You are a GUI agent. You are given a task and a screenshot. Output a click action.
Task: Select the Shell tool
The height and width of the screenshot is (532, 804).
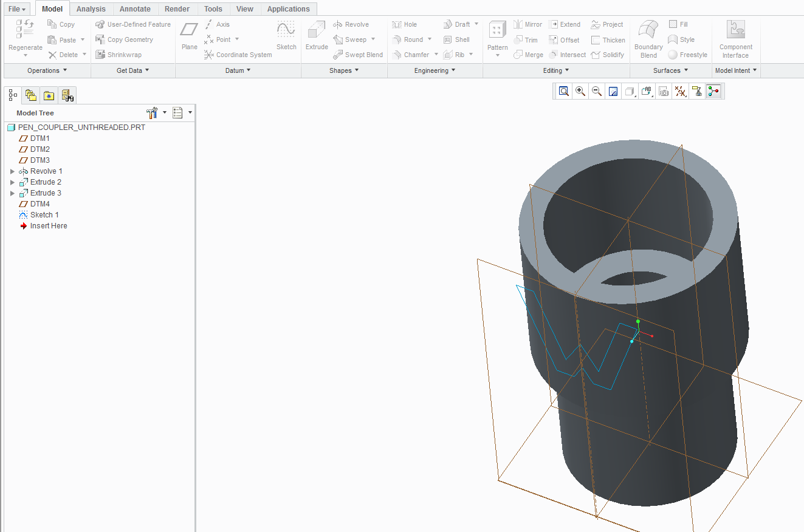456,39
